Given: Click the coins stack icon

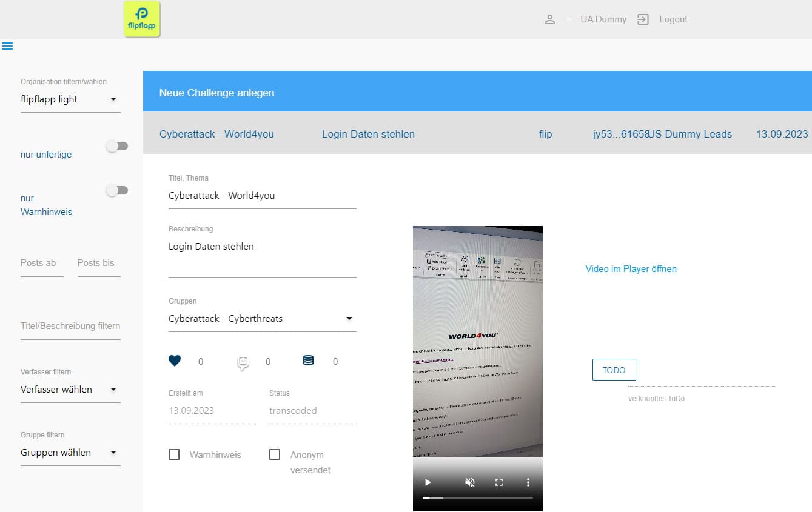Looking at the screenshot, I should (308, 361).
